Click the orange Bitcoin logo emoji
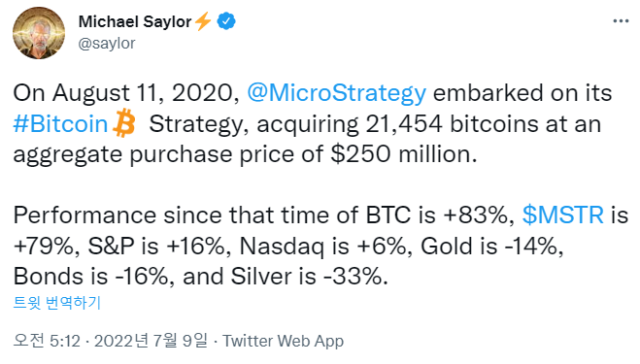640x364 pixels. (x=124, y=123)
